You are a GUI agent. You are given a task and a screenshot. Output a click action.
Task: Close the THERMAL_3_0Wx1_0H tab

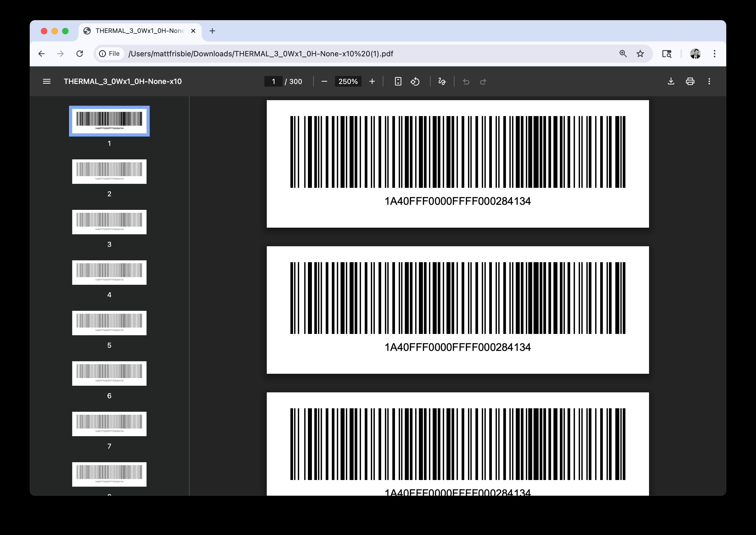(193, 31)
